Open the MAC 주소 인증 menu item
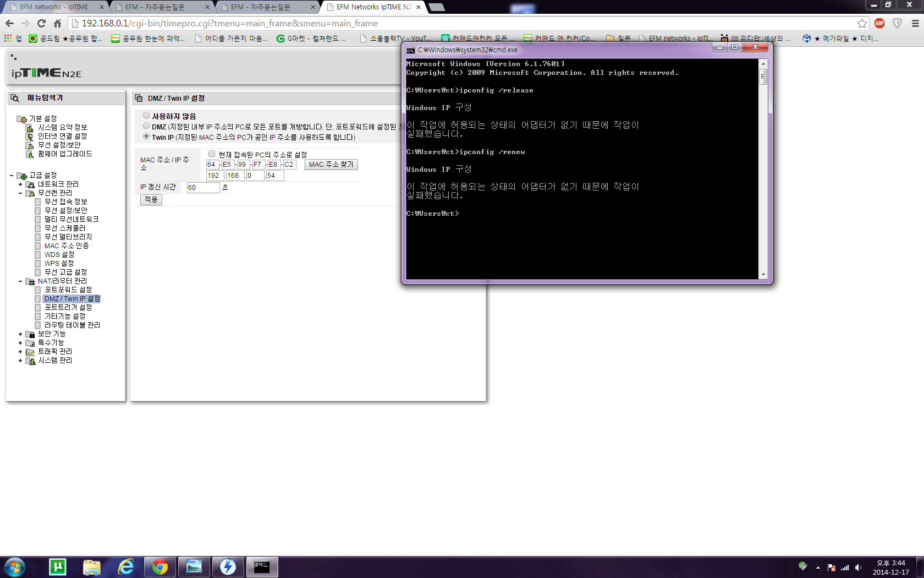Image resolution: width=924 pixels, height=578 pixels. (x=67, y=246)
